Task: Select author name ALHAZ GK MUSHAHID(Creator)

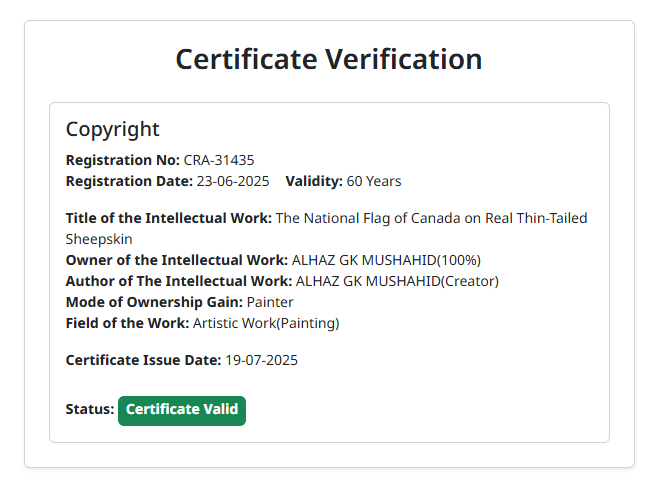Action: click(x=397, y=281)
